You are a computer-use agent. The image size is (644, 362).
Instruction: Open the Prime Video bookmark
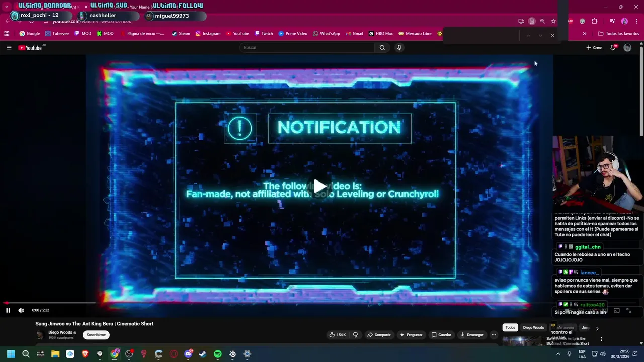point(293,34)
